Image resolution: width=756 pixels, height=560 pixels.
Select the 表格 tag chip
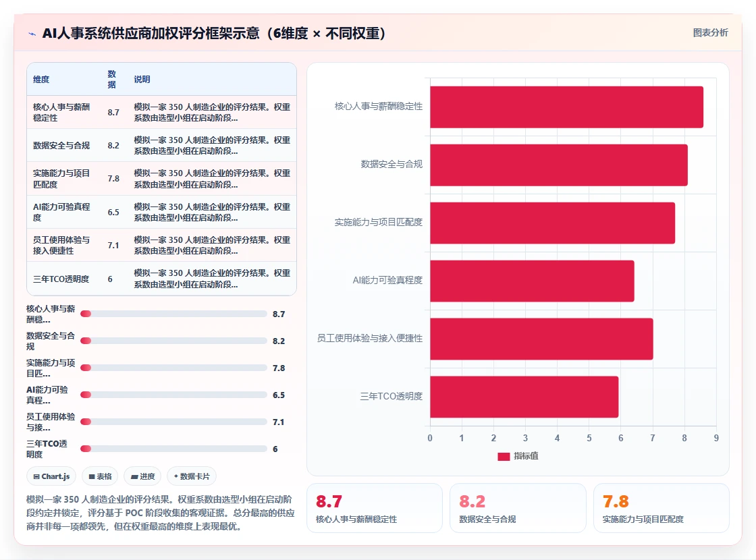(101, 476)
